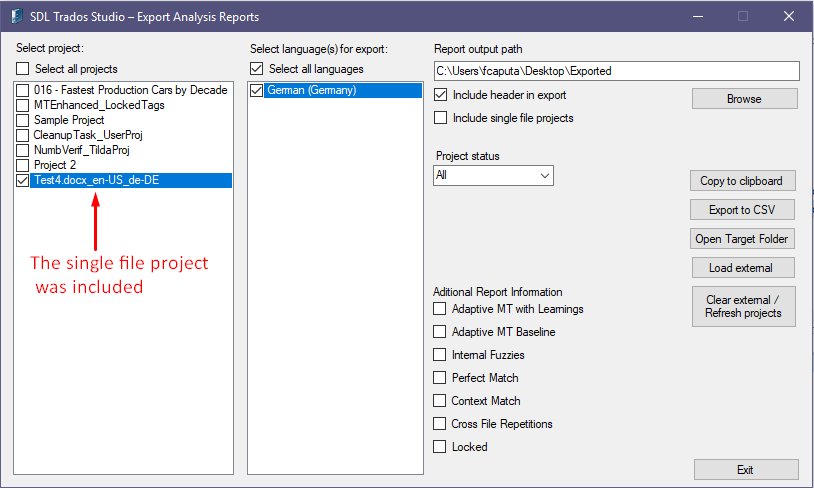Select the MTEnhanced_LockedTags row text
Screen dimensions: 814x488
click(x=99, y=105)
